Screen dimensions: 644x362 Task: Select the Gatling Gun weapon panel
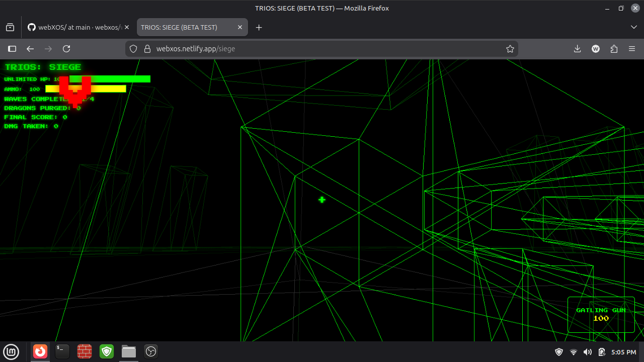pyautogui.click(x=601, y=315)
